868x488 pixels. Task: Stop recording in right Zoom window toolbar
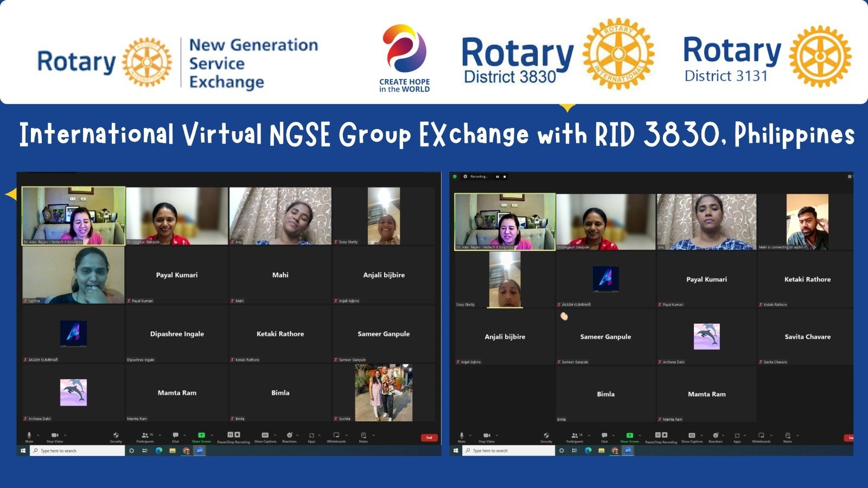(665, 435)
